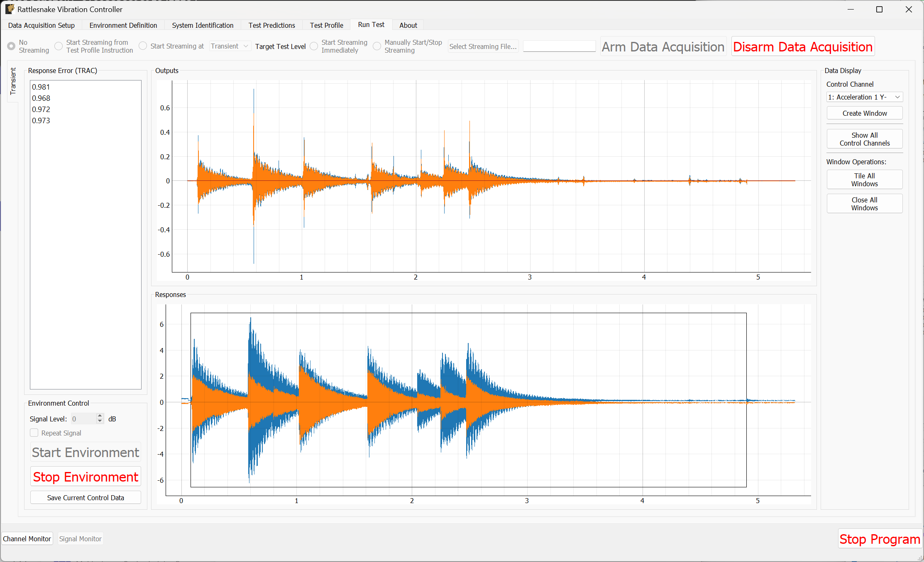Open the Environment Definition tab
Viewport: 924px width, 562px height.
[123, 25]
